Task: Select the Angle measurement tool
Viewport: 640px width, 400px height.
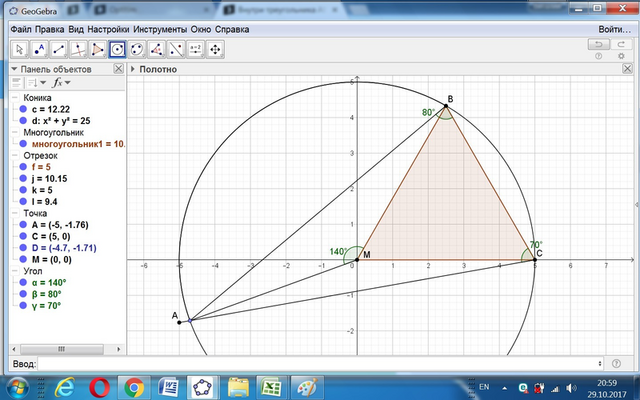Action: tap(156, 49)
